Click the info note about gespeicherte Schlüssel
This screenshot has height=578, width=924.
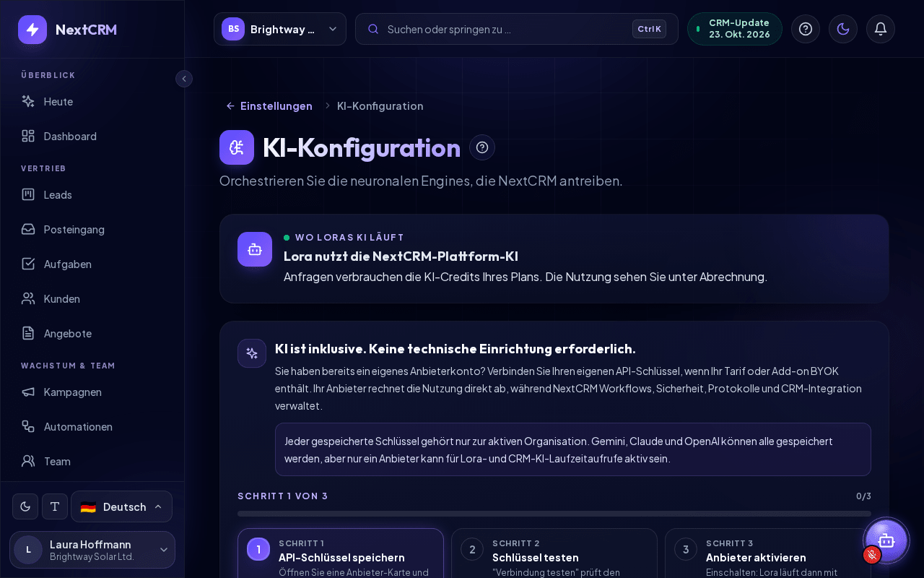(573, 449)
